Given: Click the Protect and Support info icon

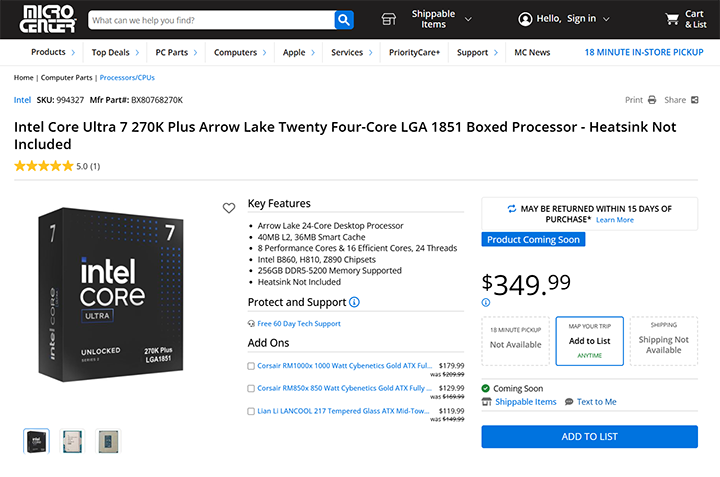Looking at the screenshot, I should point(354,302).
